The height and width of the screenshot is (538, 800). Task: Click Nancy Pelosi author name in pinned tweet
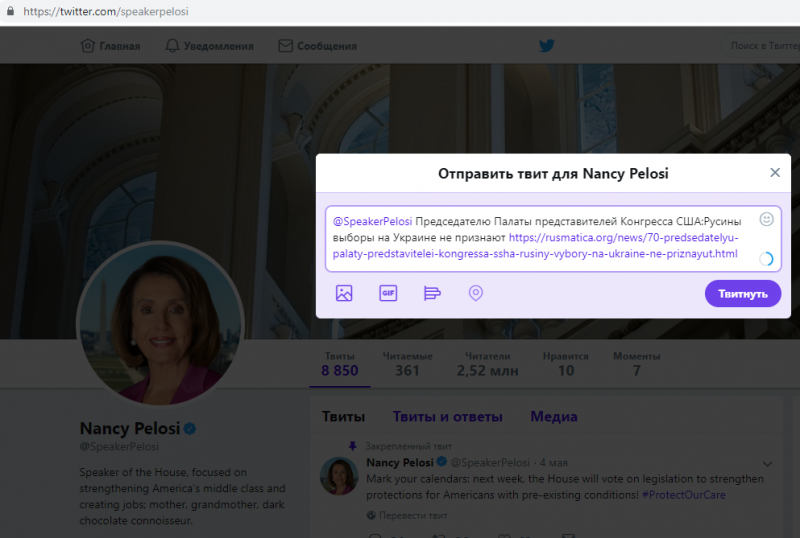[399, 462]
